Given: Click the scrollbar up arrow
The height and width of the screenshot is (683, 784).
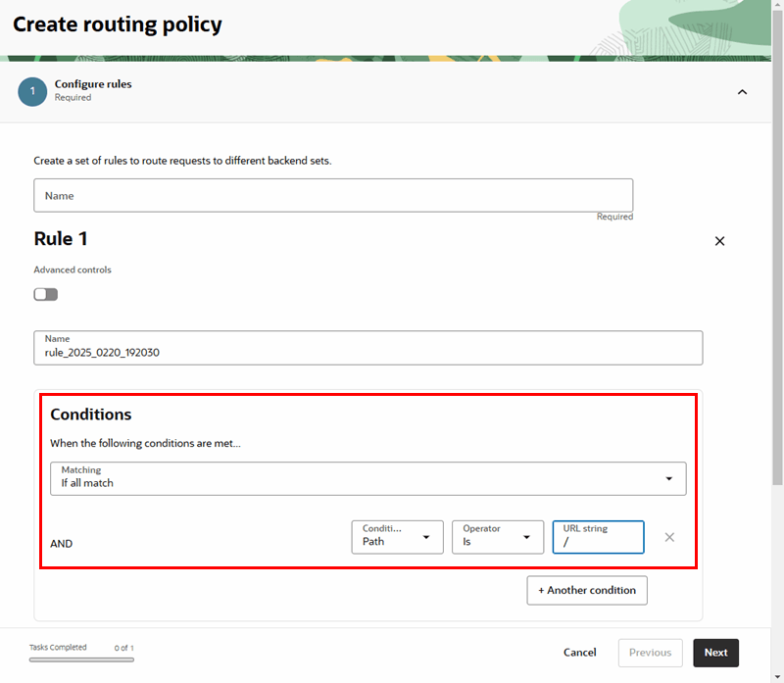Looking at the screenshot, I should click(776, 7).
